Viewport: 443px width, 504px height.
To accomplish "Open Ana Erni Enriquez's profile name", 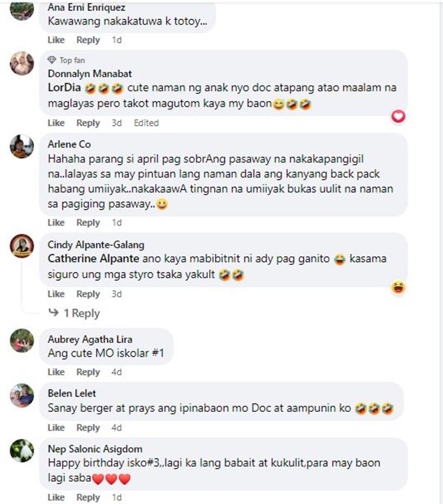I will point(86,6).
